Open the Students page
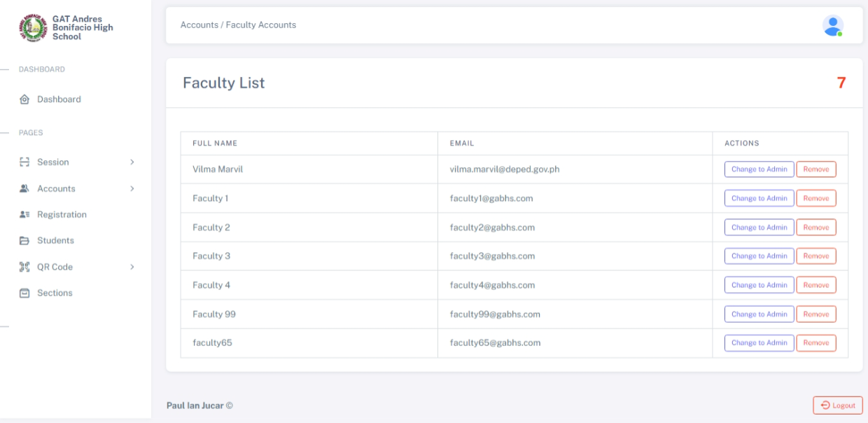This screenshot has height=423, width=868. click(55, 240)
